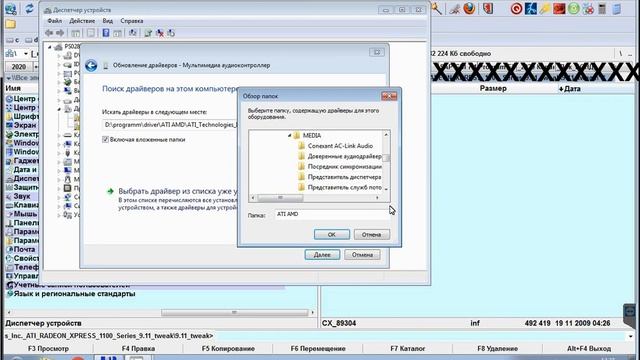Click the blue square figure toolbar icon

(x=531, y=9)
